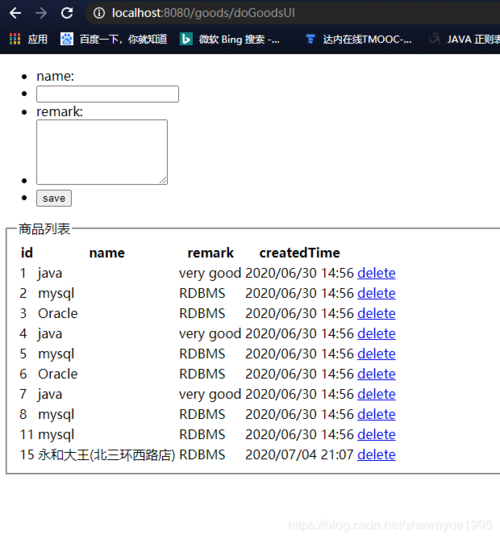Select very good remark in row 1

[210, 273]
